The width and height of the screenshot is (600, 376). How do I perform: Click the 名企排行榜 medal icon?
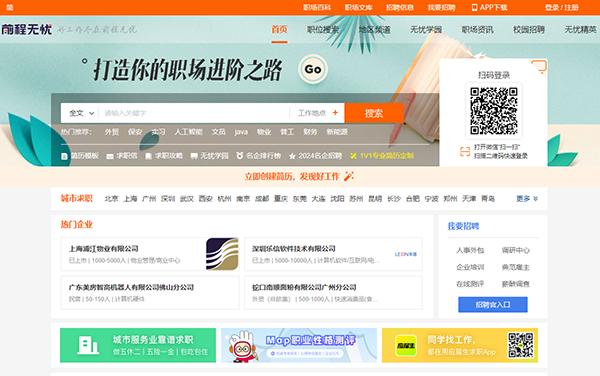point(240,156)
